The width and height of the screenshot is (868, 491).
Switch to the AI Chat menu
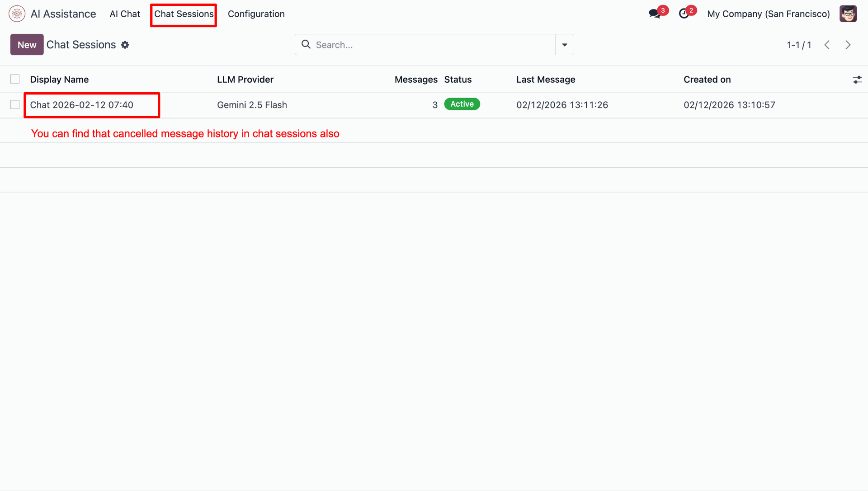[x=125, y=14]
